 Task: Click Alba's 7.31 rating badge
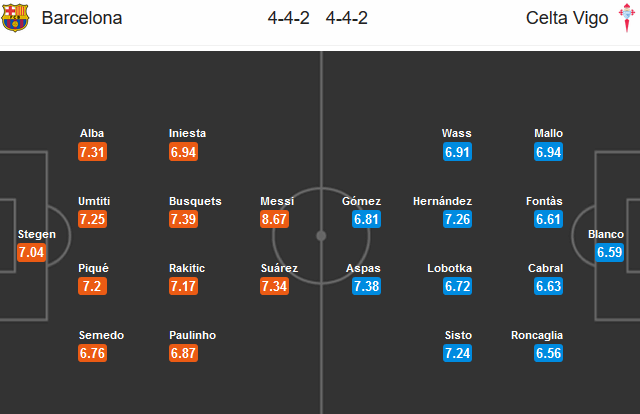pos(92,152)
